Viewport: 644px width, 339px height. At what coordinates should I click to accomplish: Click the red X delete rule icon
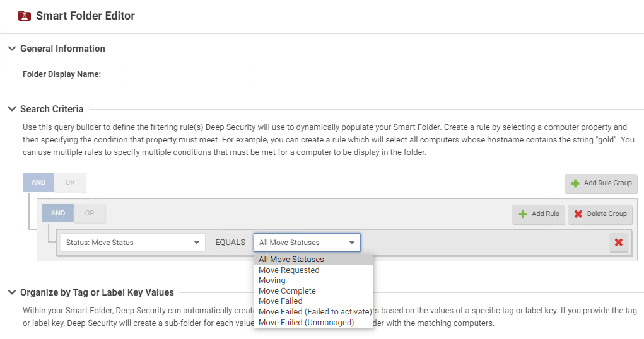tap(618, 243)
